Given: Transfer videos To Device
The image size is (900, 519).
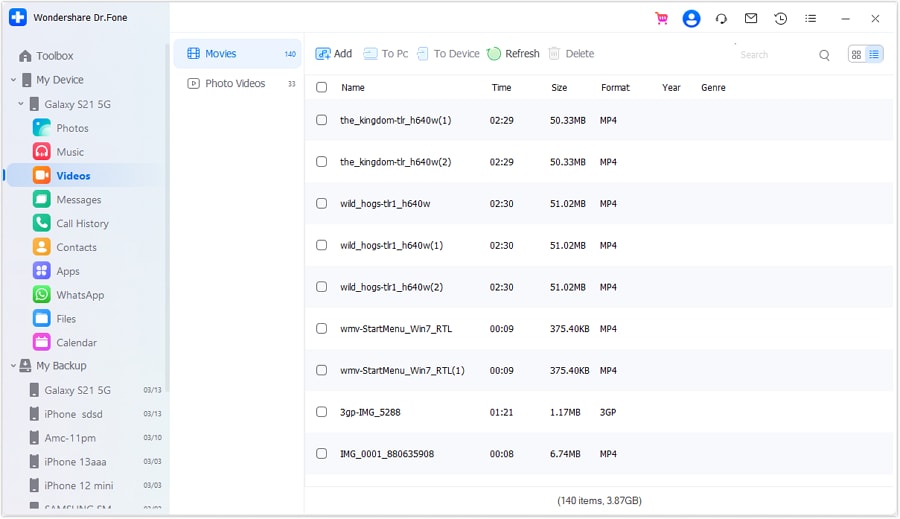Looking at the screenshot, I should 448,54.
